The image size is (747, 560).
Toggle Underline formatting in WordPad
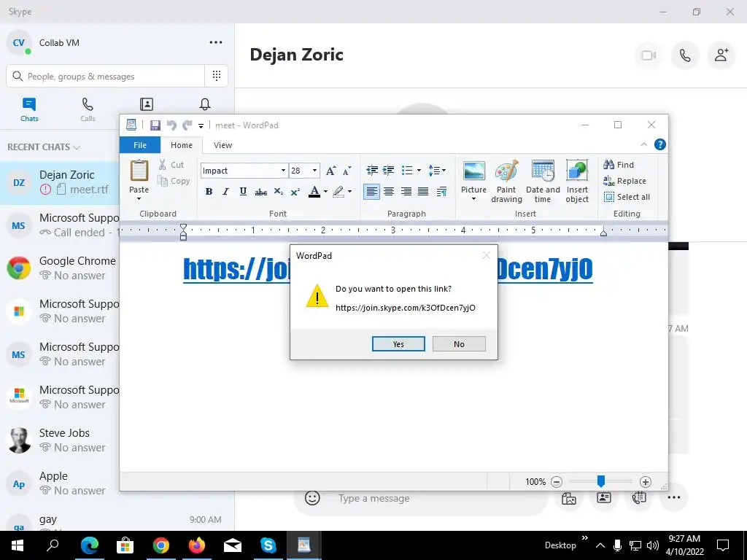[243, 192]
